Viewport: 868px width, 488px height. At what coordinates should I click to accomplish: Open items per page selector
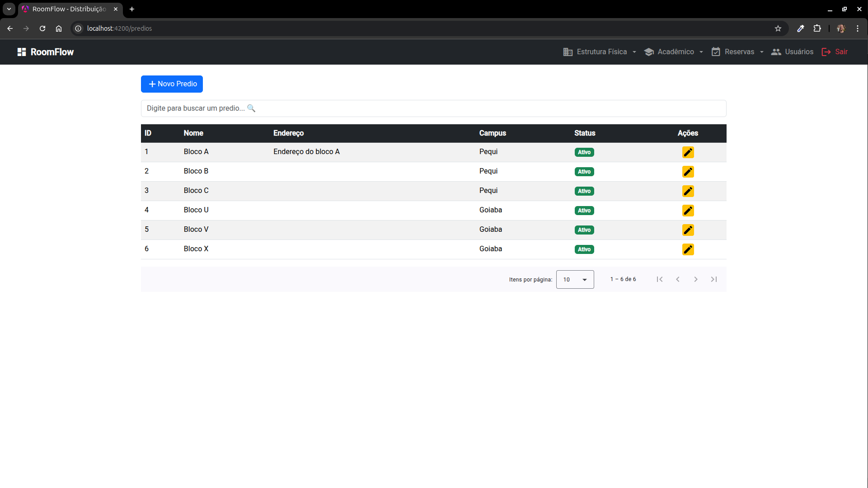[x=575, y=279]
